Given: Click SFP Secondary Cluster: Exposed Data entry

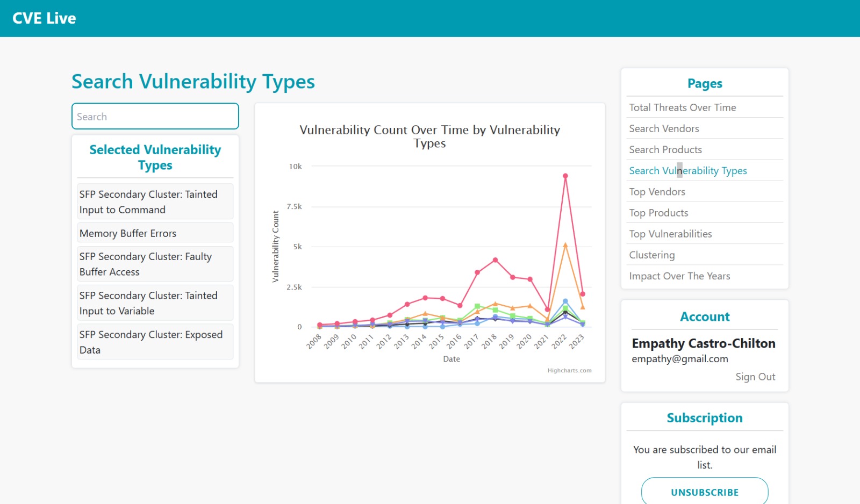Looking at the screenshot, I should click(x=155, y=342).
